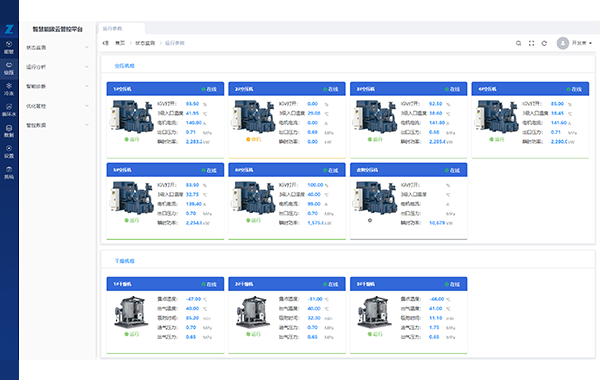
Task: Open the 开发者 user dropdown arrow
Action: click(590, 43)
